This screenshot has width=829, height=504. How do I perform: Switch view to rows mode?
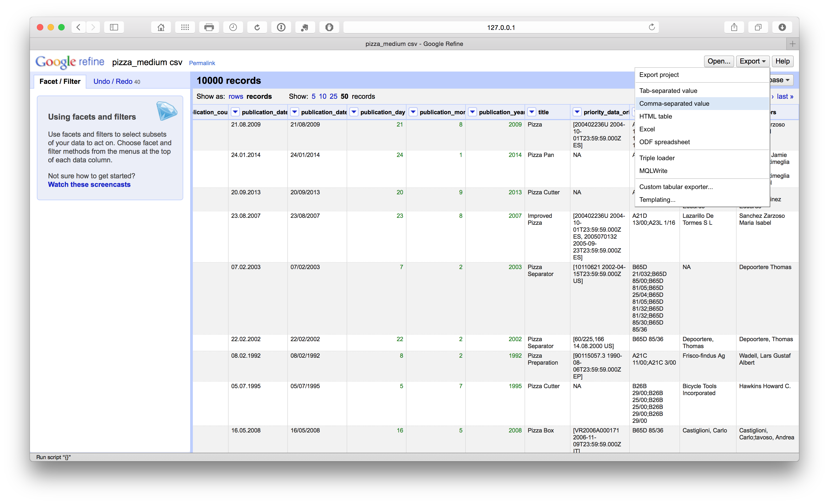tap(236, 96)
